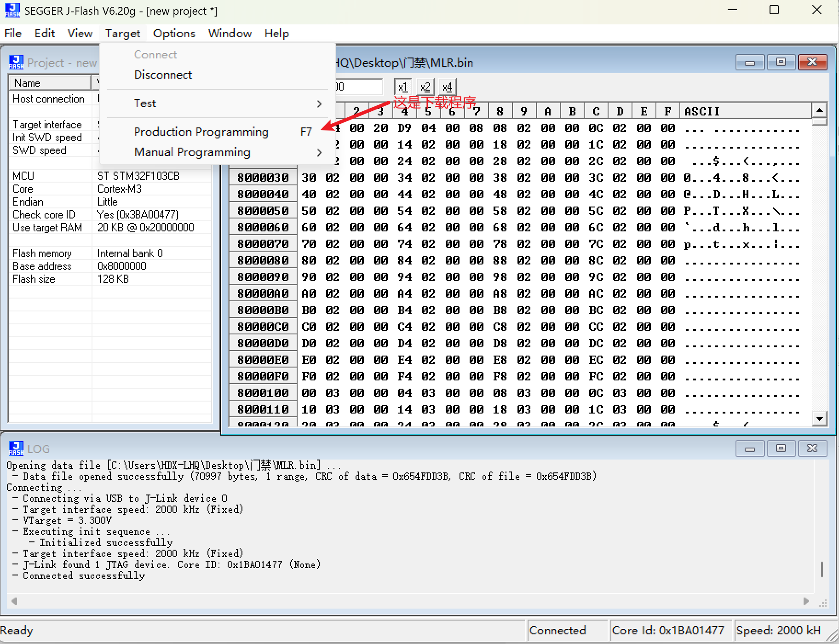Select the Endian row
Screen dimensions: 839x644
(x=109, y=202)
